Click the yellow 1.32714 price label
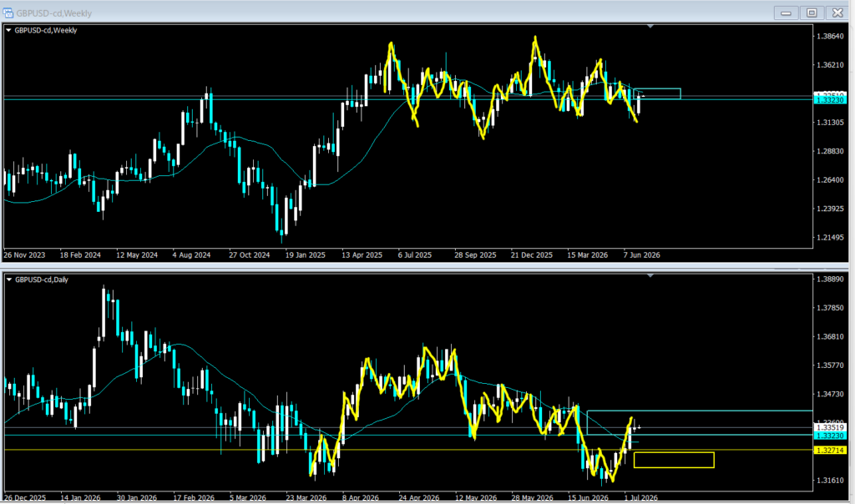The height and width of the screenshot is (504, 855). point(830,450)
